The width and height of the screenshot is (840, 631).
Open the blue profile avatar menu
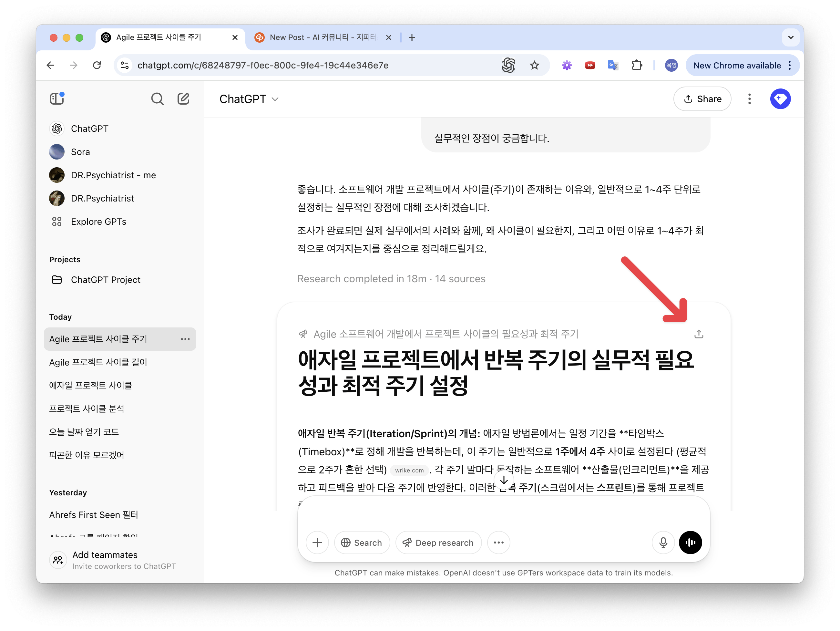(780, 99)
